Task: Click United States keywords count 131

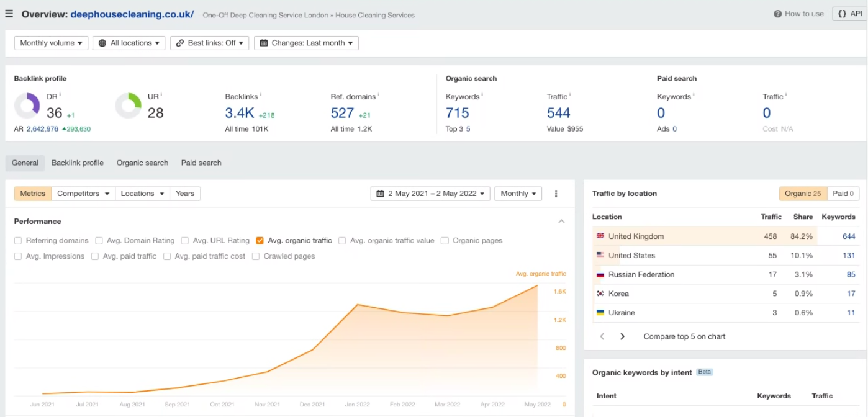Action: coord(849,255)
